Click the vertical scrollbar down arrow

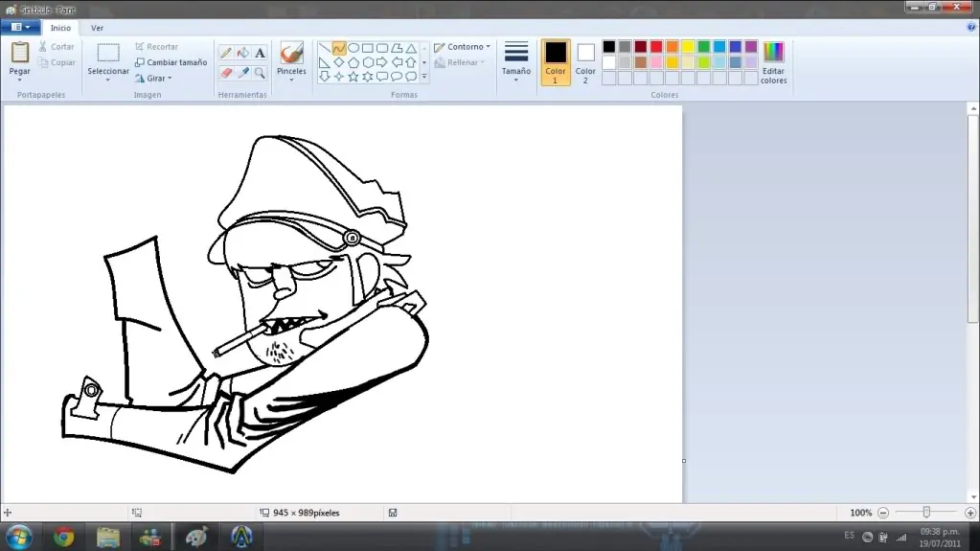click(x=973, y=497)
